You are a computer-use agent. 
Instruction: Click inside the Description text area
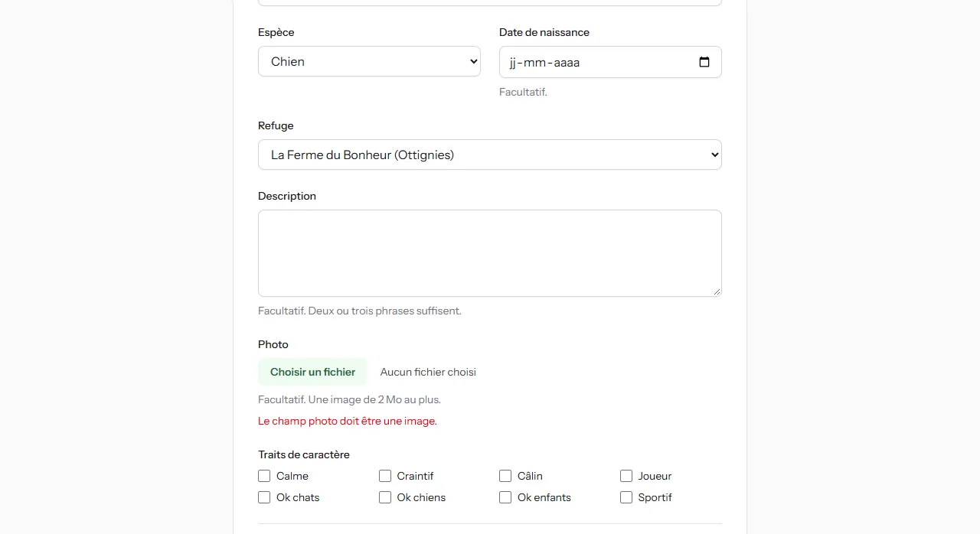click(490, 253)
